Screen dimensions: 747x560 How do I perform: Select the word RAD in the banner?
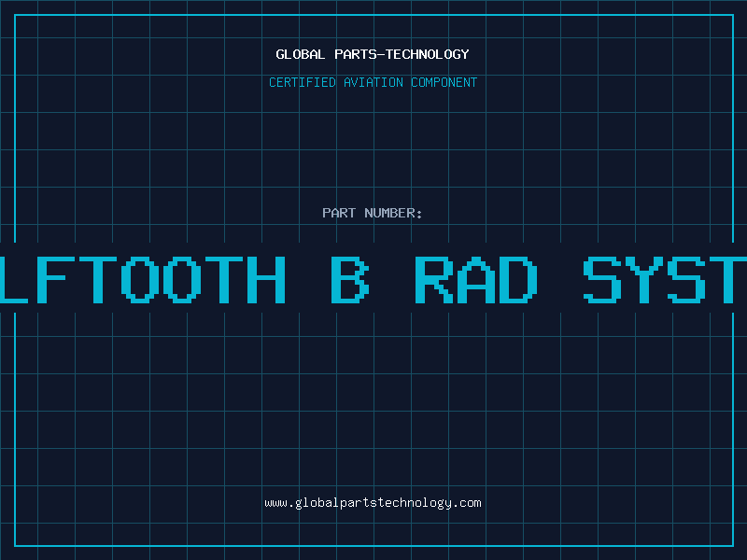pos(476,279)
